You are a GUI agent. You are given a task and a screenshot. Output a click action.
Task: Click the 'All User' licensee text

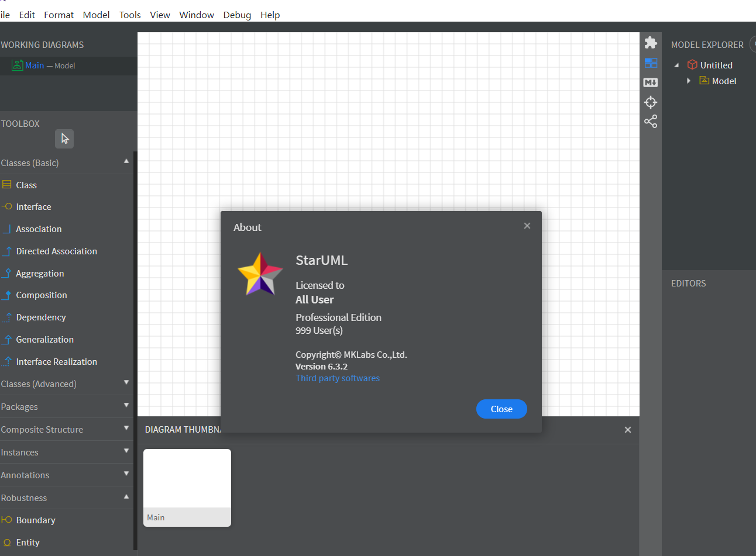[x=315, y=300]
